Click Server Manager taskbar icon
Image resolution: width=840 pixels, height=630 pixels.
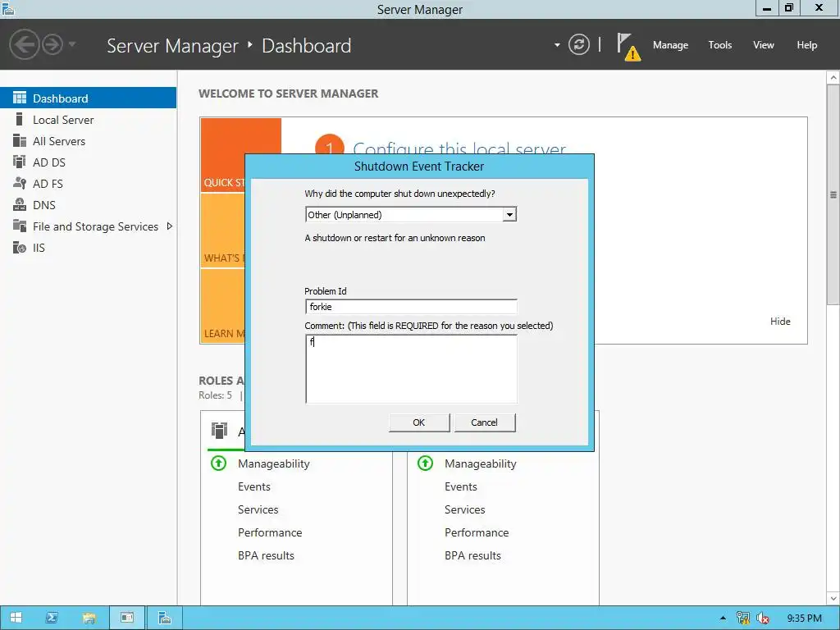[x=164, y=618]
